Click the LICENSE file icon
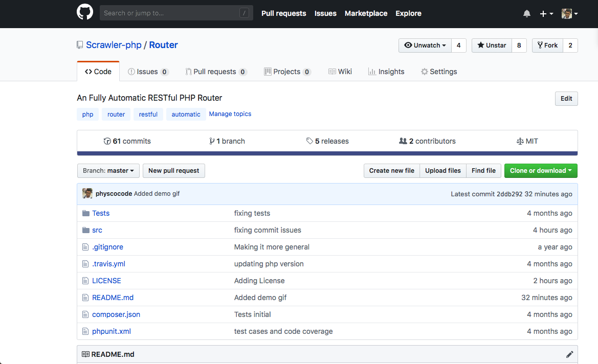598x364 pixels. pyautogui.click(x=85, y=281)
